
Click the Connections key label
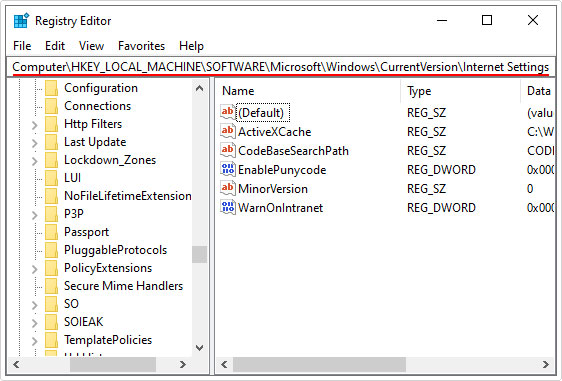(97, 106)
